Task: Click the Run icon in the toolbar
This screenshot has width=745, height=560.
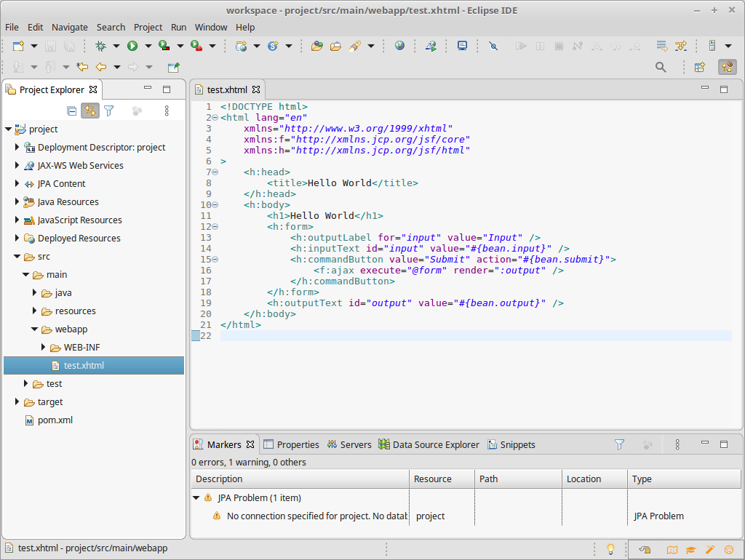Action: (x=132, y=45)
